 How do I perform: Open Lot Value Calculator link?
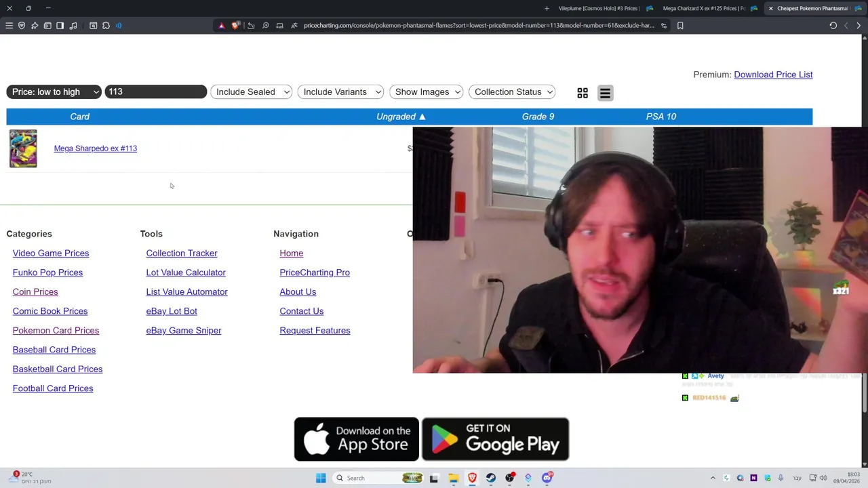click(186, 272)
